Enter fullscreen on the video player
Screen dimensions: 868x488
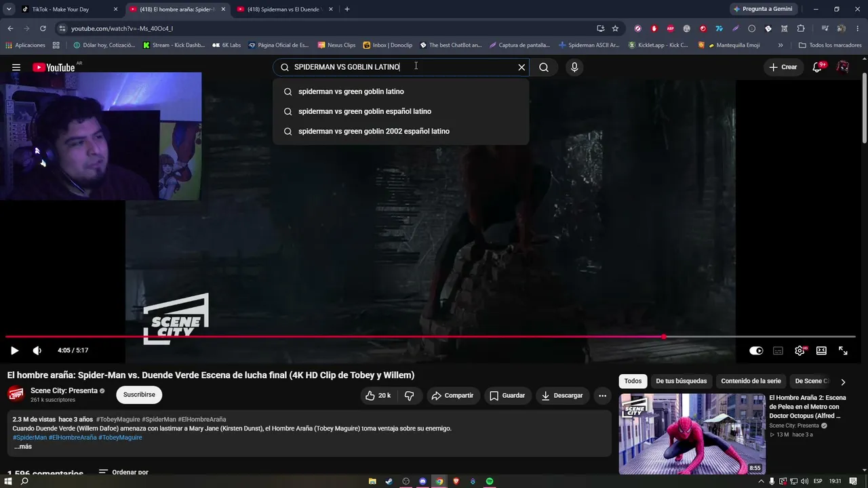click(843, 350)
